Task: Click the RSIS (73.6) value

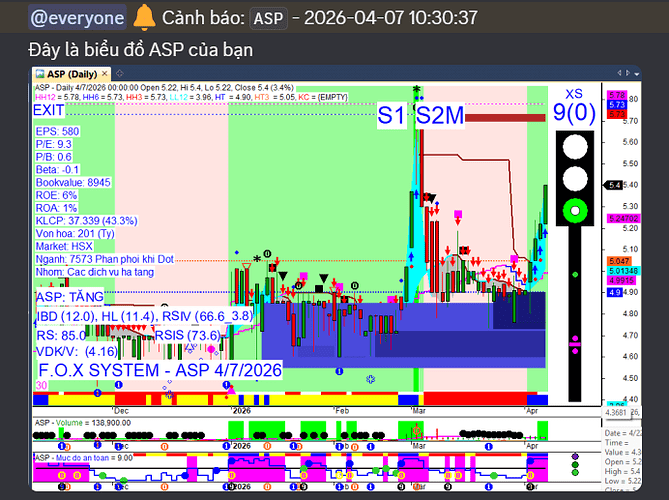Action: pos(188,335)
